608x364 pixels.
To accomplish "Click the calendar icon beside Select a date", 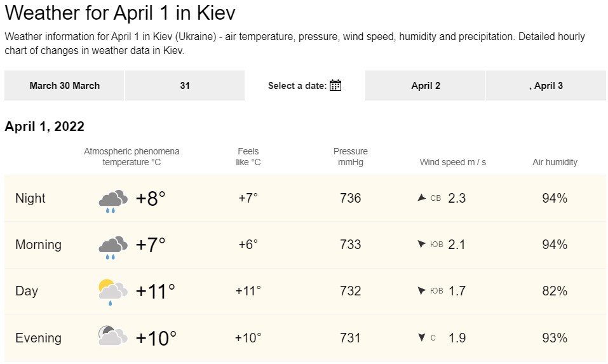I will [335, 86].
